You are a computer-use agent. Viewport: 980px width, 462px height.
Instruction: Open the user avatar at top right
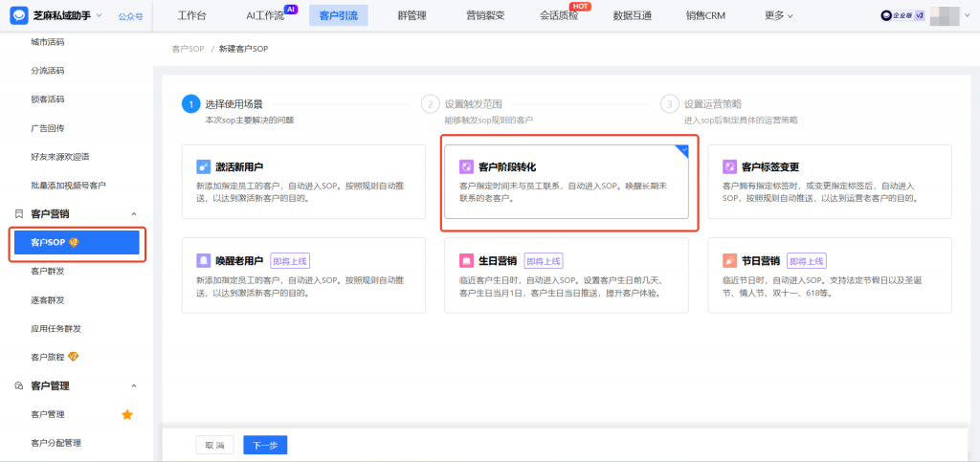945,16
